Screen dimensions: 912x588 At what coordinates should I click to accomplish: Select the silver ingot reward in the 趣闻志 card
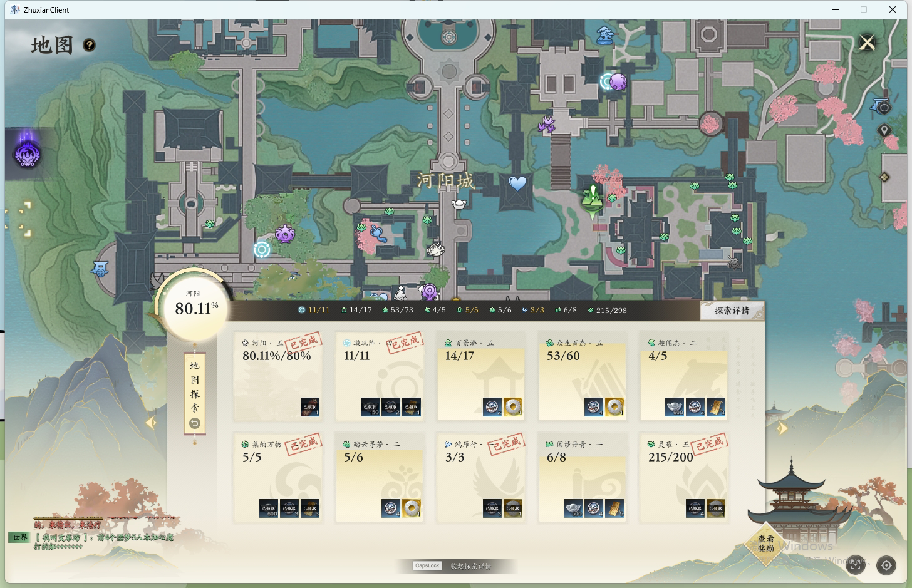click(675, 407)
